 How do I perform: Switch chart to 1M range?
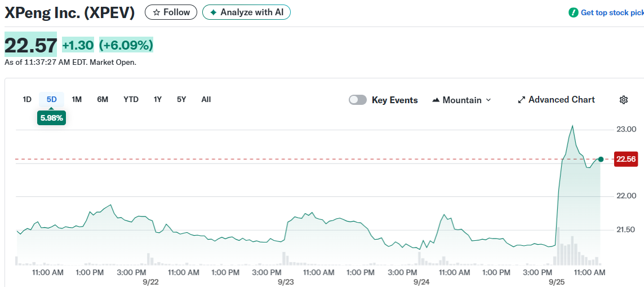pos(77,99)
